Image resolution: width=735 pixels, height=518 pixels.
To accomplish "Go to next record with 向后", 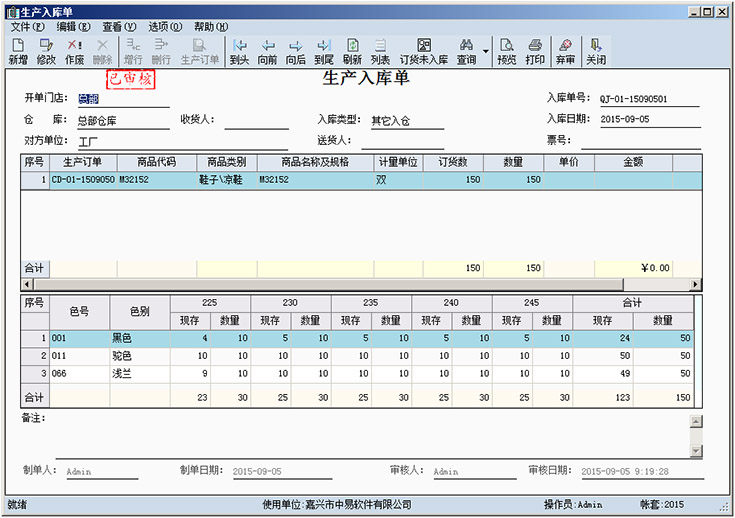I will pos(295,52).
